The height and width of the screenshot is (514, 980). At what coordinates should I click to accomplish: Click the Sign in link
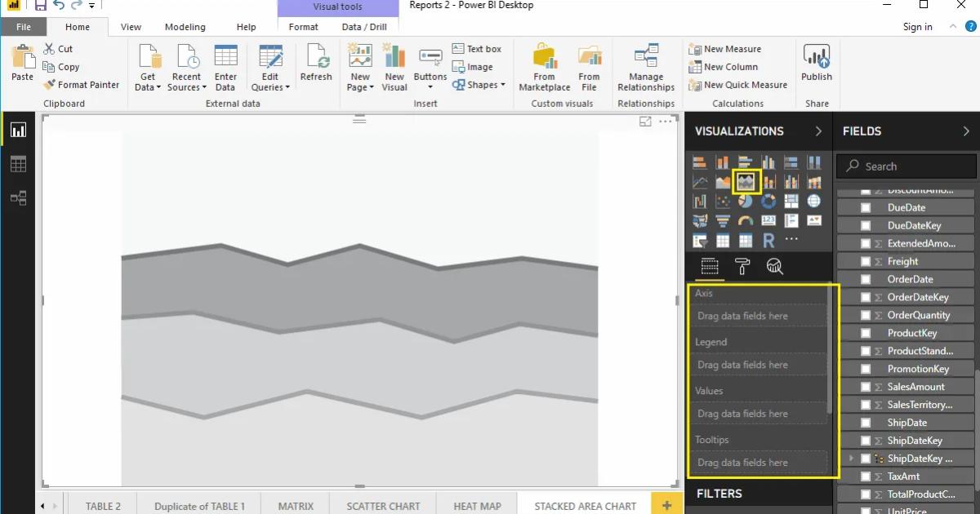click(x=916, y=26)
